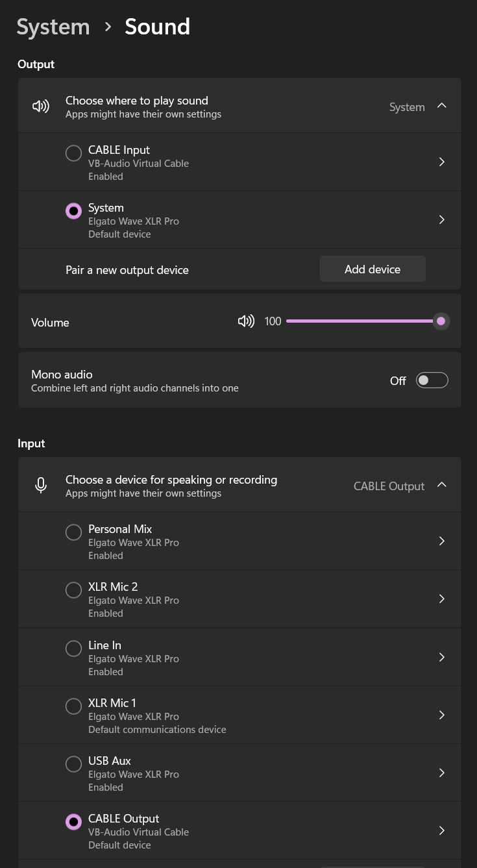This screenshot has height=868, width=477.
Task: Click the Choose where to play sound heading
Action: (x=137, y=101)
